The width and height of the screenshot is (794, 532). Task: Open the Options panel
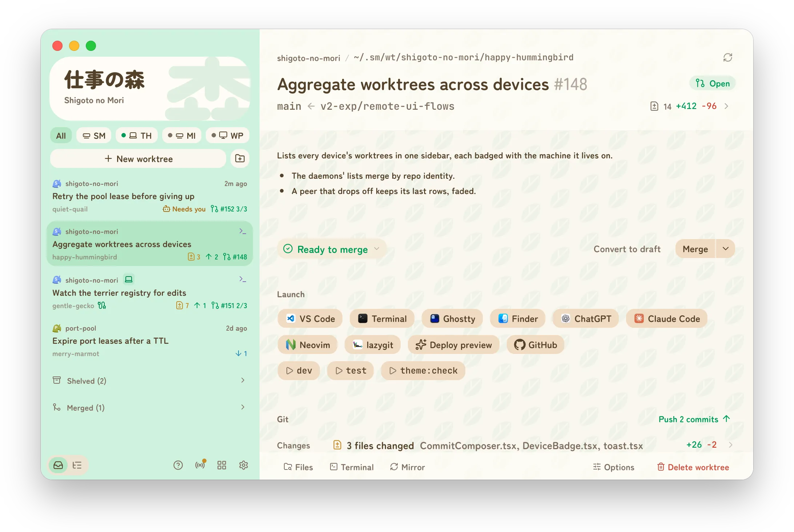614,467
